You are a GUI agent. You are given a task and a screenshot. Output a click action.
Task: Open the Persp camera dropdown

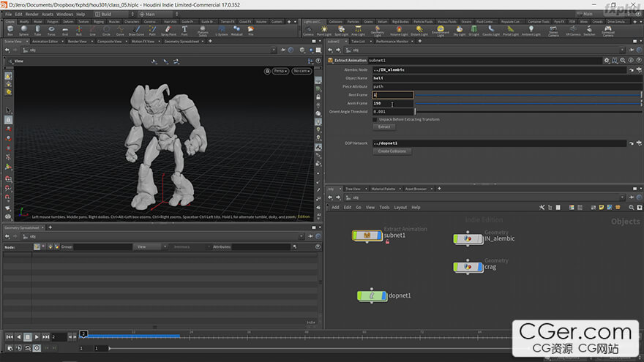click(x=280, y=71)
